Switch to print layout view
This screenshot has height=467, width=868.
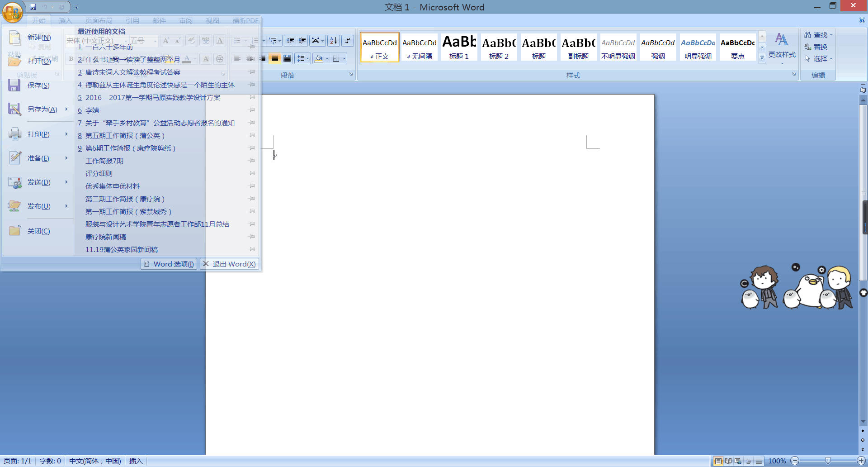718,461
